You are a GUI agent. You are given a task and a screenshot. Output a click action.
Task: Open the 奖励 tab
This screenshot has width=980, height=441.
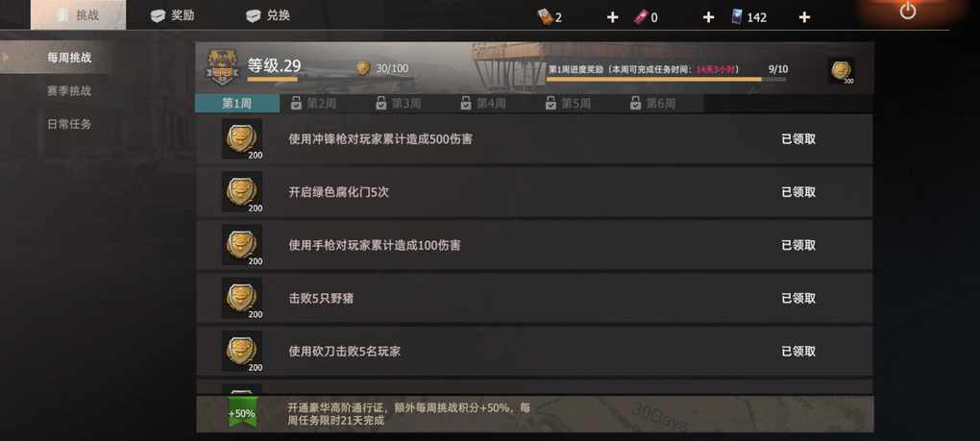click(x=173, y=15)
